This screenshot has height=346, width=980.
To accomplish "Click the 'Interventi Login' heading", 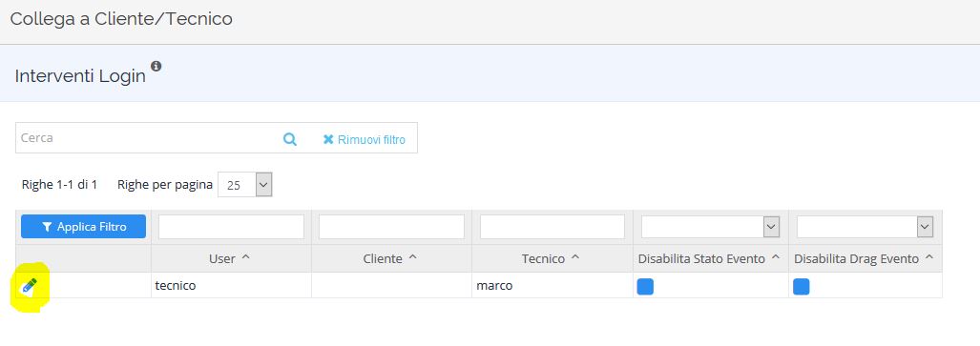I will (80, 76).
